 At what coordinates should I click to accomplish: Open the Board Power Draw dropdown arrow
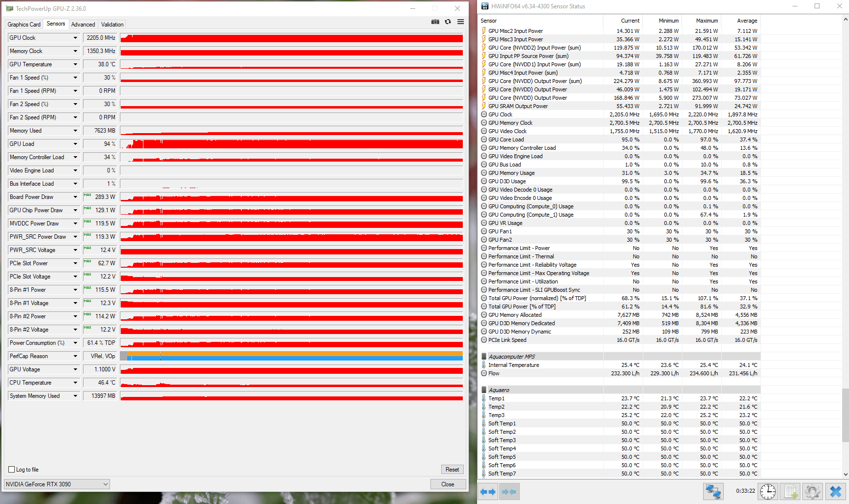point(75,197)
